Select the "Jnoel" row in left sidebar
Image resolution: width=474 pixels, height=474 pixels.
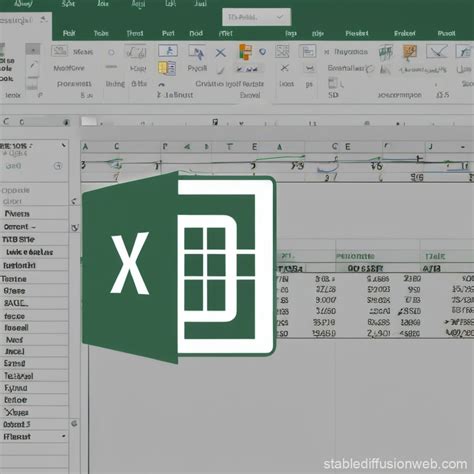point(34,351)
